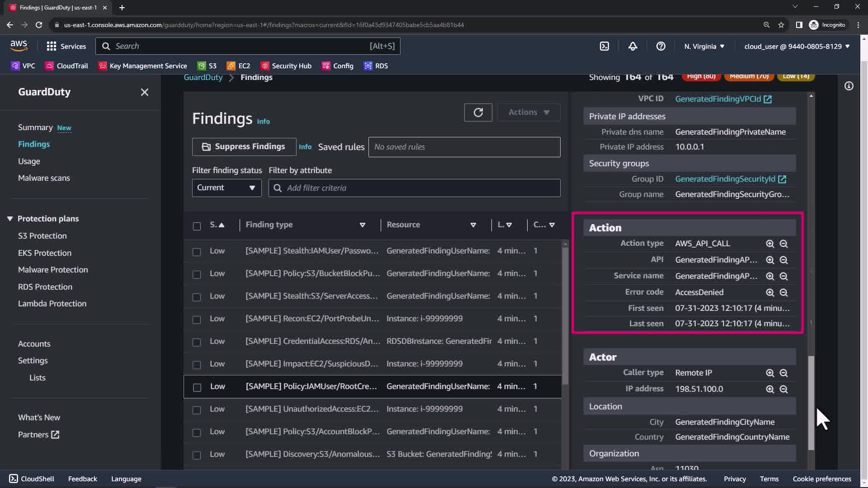Select the Recon:EC2/PortProbe finding checkbox
This screenshot has height=488, width=868.
coord(197,319)
